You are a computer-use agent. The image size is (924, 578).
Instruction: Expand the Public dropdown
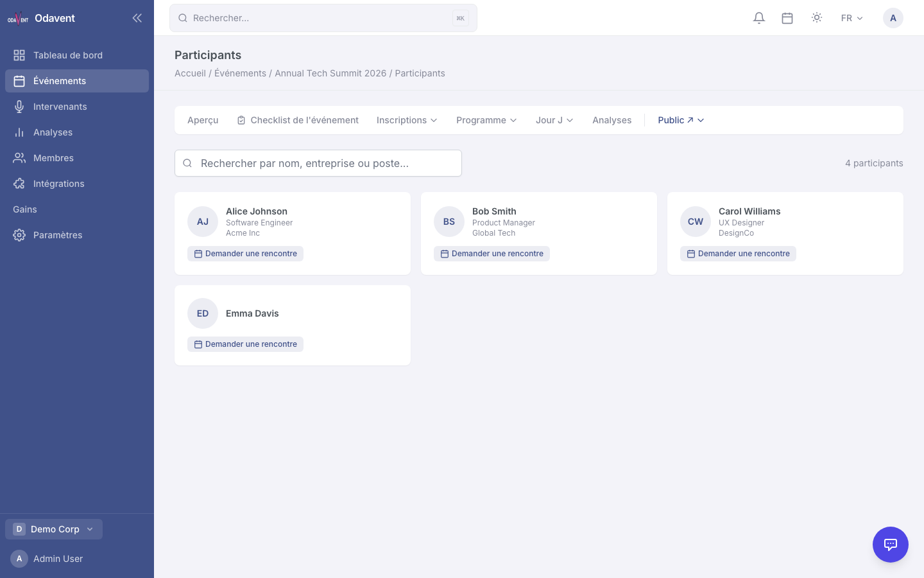point(681,120)
